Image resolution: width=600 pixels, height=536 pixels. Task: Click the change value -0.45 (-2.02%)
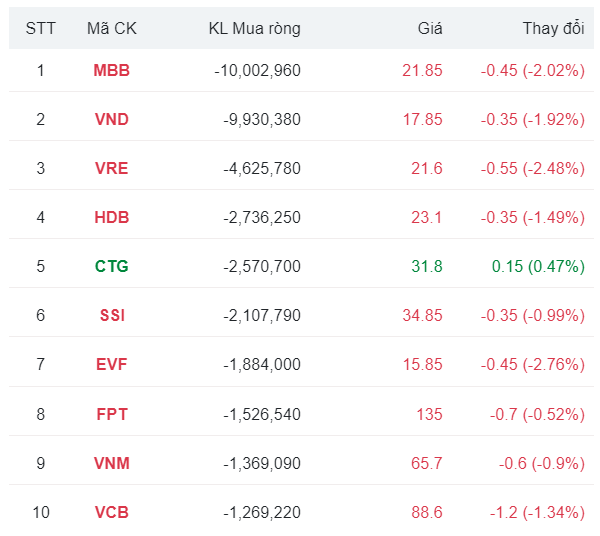(533, 71)
